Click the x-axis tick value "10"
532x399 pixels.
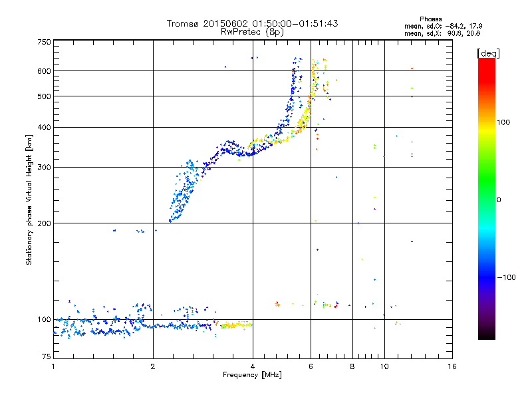pos(384,366)
